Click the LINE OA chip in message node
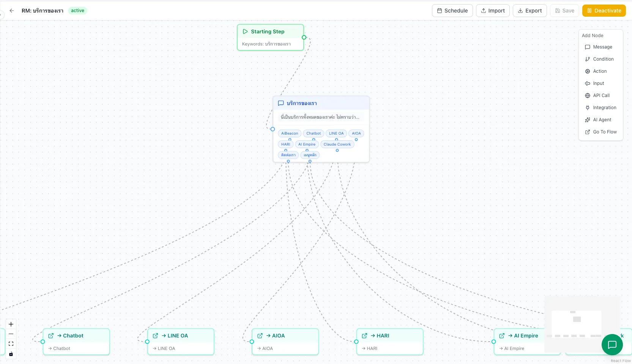This screenshot has height=364, width=632. 336,133
